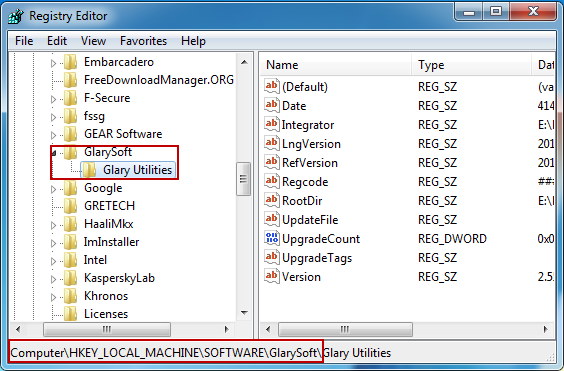Click the REG_DWORD type cell
Image resolution: width=564 pixels, height=371 pixels.
(x=452, y=239)
